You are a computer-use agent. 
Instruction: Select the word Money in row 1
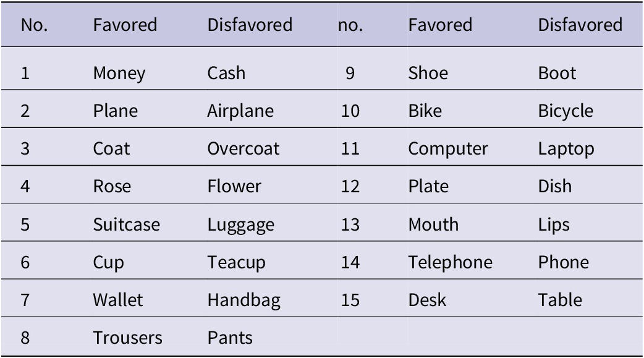click(119, 74)
